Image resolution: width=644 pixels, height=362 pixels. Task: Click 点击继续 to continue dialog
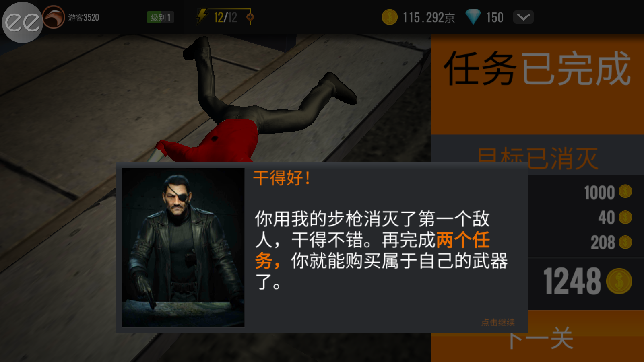coord(498,322)
